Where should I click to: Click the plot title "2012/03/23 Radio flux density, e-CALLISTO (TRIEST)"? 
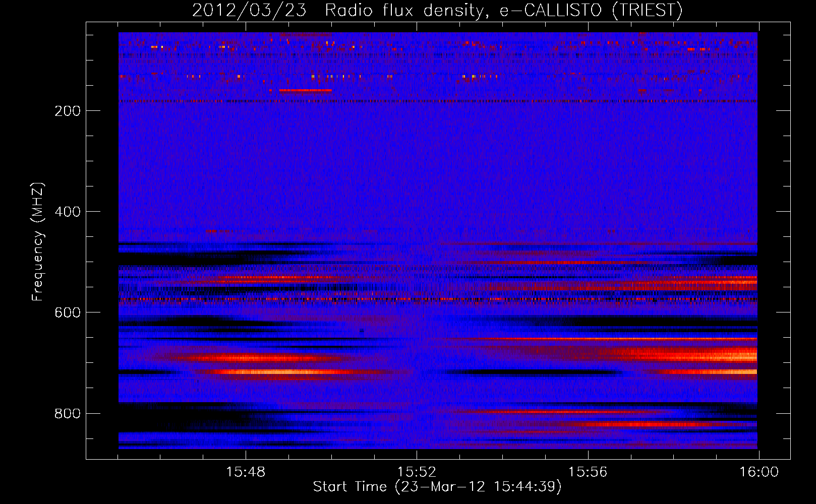437,10
